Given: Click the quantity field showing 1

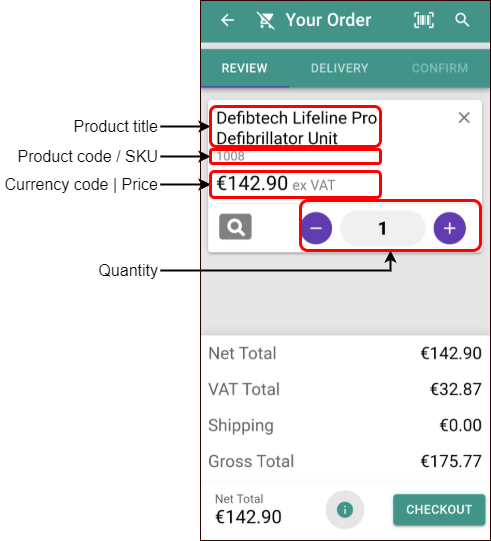Looking at the screenshot, I should [x=382, y=228].
